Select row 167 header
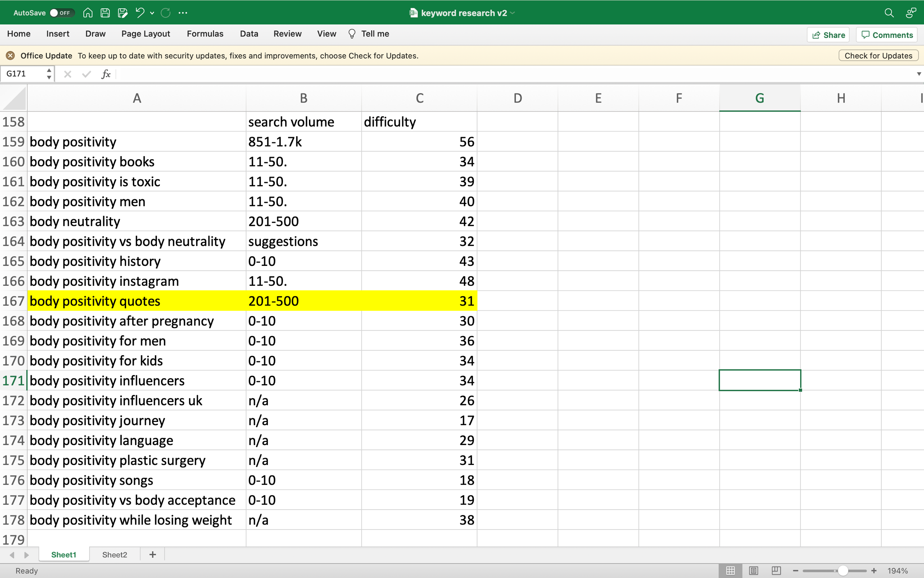This screenshot has height=578, width=924. coord(13,301)
